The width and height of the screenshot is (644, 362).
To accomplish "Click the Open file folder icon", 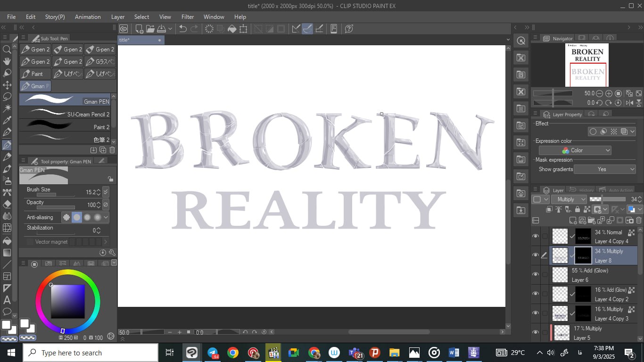I will click(x=150, y=29).
